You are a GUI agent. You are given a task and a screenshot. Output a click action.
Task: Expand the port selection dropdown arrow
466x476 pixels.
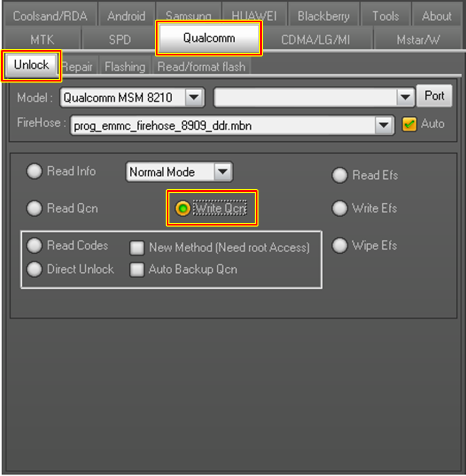(x=405, y=97)
